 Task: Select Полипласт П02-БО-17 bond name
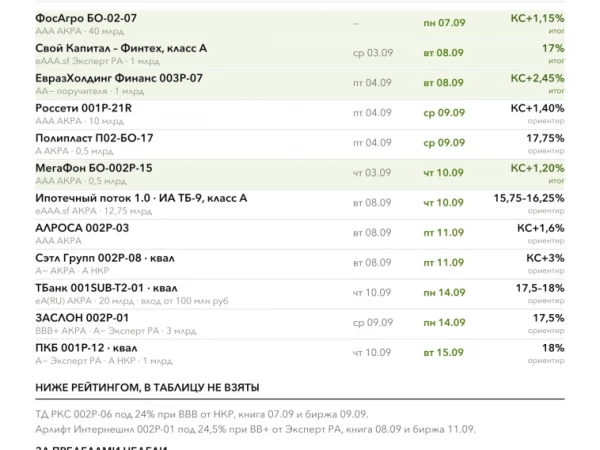click(94, 138)
